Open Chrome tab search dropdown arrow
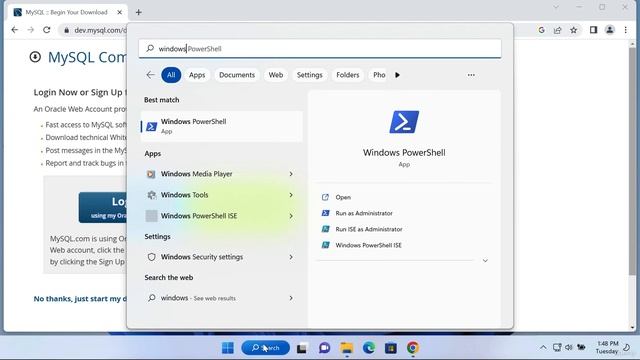This screenshot has height=360, width=640. 556,7
